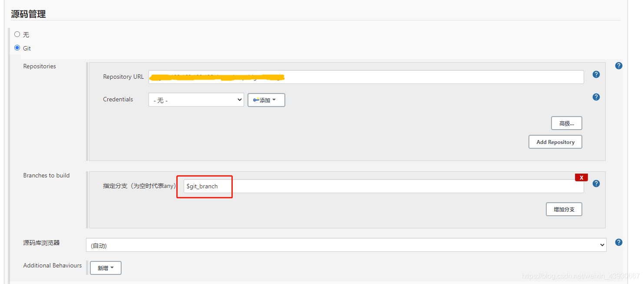The height and width of the screenshot is (284, 644).
Task: Open help for 源码库浏览器
Action: (619, 242)
